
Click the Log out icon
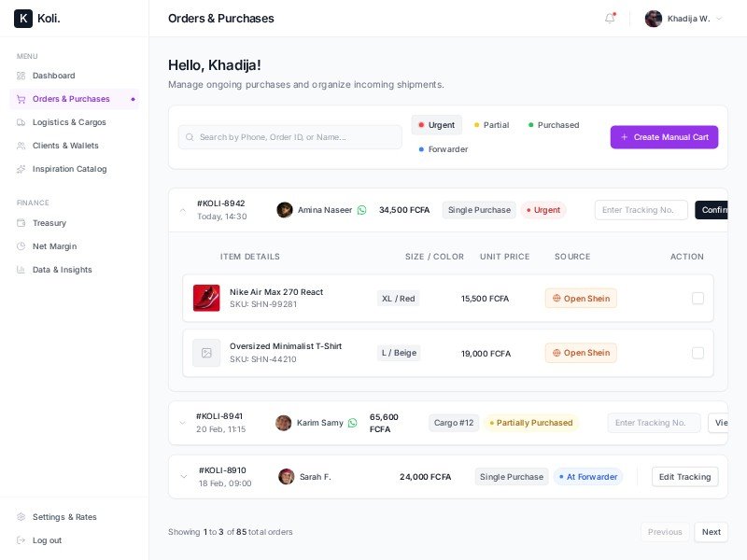pyautogui.click(x=21, y=540)
